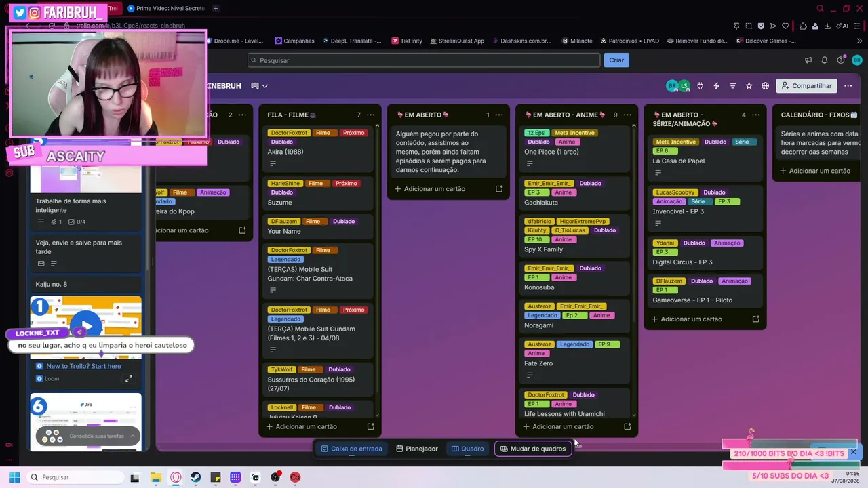The width and height of the screenshot is (868, 488).
Task: Open Steam from the taskbar
Action: pos(195,477)
